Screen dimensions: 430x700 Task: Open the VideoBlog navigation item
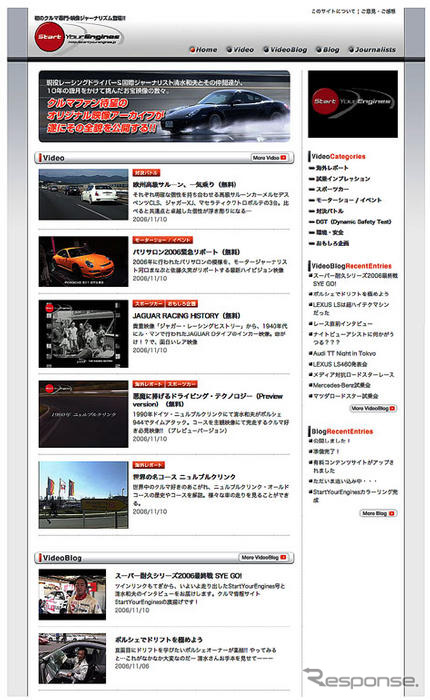[x=285, y=50]
